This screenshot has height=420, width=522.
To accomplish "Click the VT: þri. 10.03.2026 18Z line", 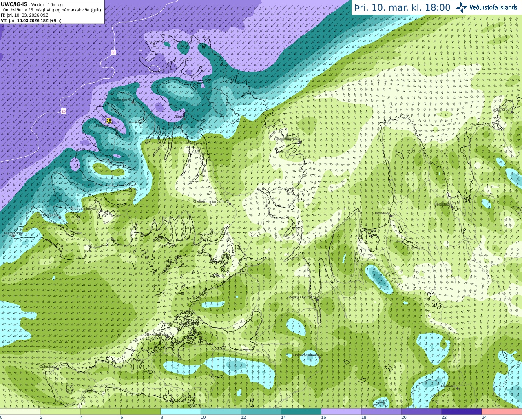I will click(x=31, y=20).
